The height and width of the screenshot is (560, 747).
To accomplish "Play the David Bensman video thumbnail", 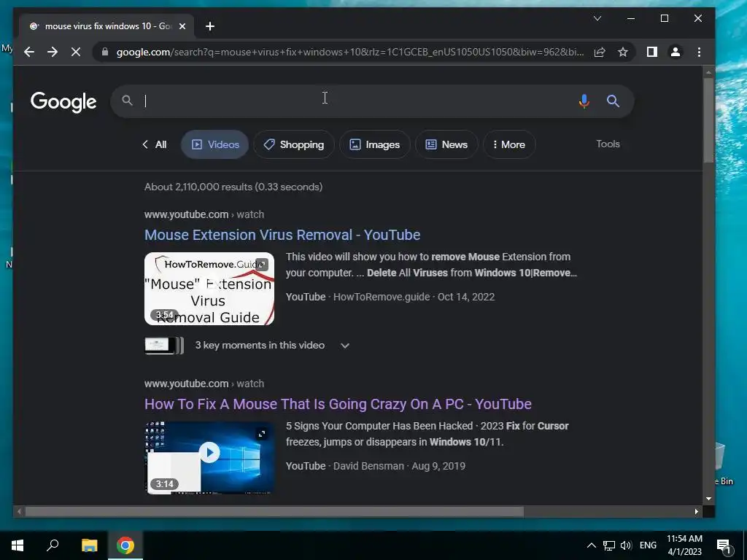I will coord(209,458).
